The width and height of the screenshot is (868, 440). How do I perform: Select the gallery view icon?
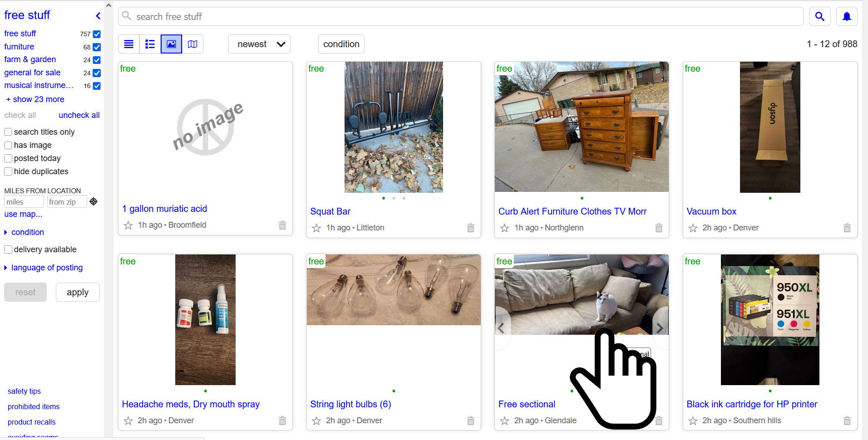[x=171, y=44]
